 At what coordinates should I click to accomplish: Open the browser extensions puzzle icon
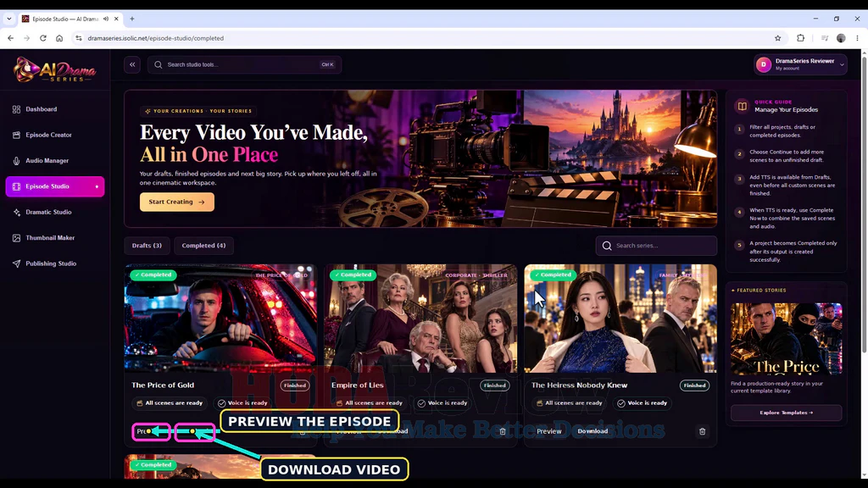800,38
